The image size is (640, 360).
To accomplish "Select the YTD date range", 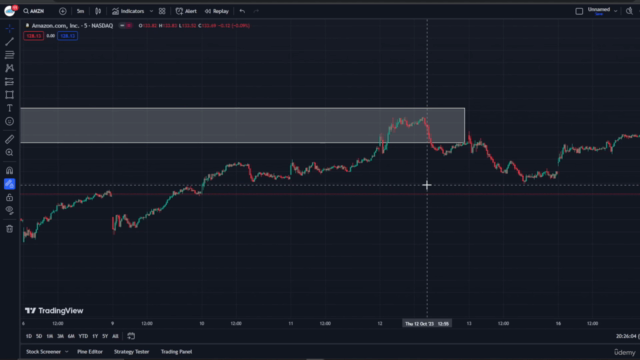I will coord(83,336).
